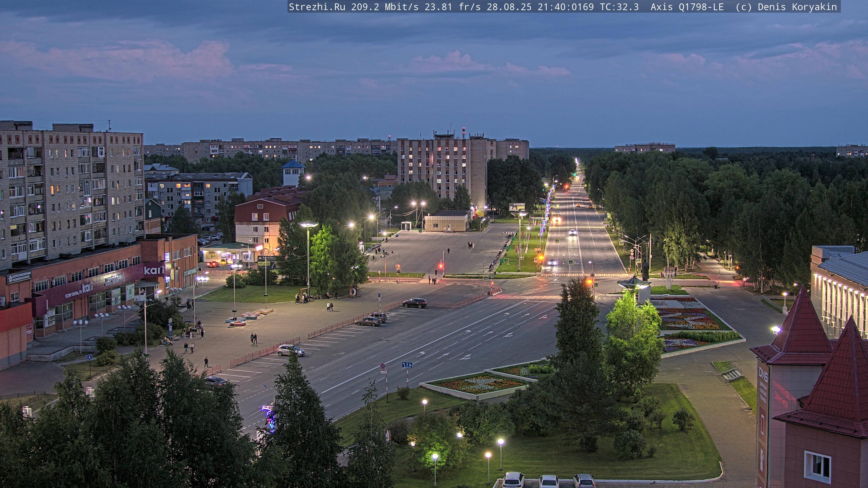Select the 23.81 fr/s frame rate value
This screenshot has height=488, width=868.
[453, 7]
